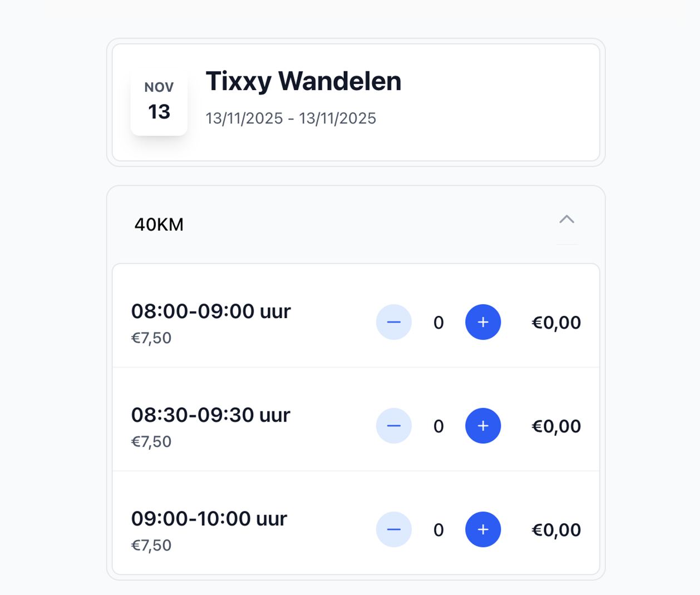Select the quantity number for 08:30-09:30
Image resolution: width=700 pixels, height=595 pixels.
(438, 427)
